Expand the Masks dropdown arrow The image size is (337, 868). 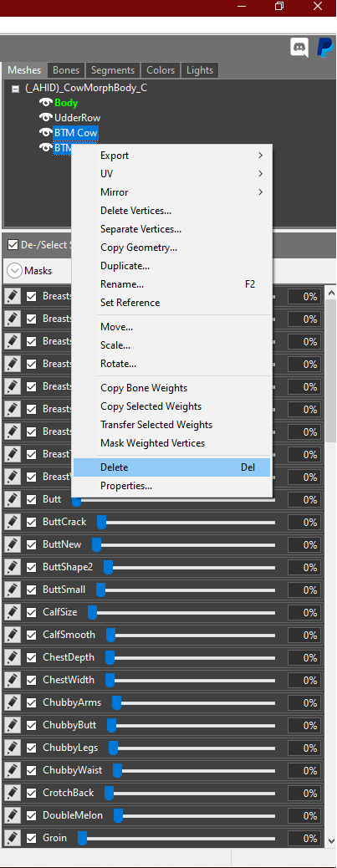click(14, 271)
